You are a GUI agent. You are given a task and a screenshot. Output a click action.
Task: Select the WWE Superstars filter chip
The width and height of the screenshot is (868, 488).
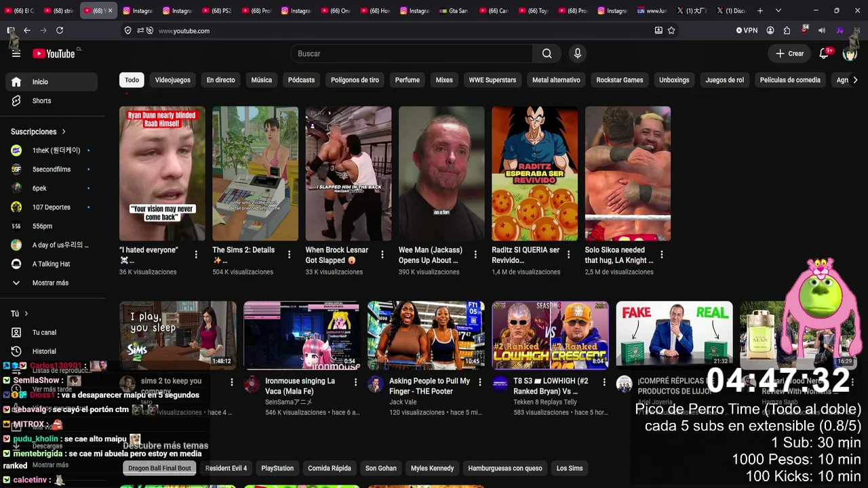tap(492, 80)
